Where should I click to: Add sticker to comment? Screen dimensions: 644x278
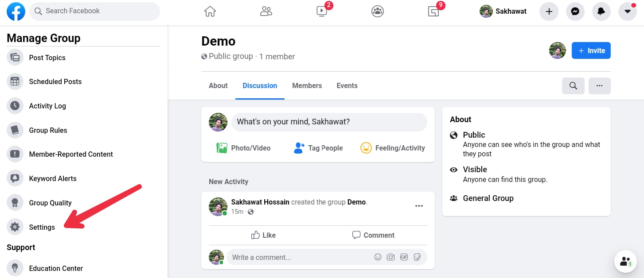(417, 257)
